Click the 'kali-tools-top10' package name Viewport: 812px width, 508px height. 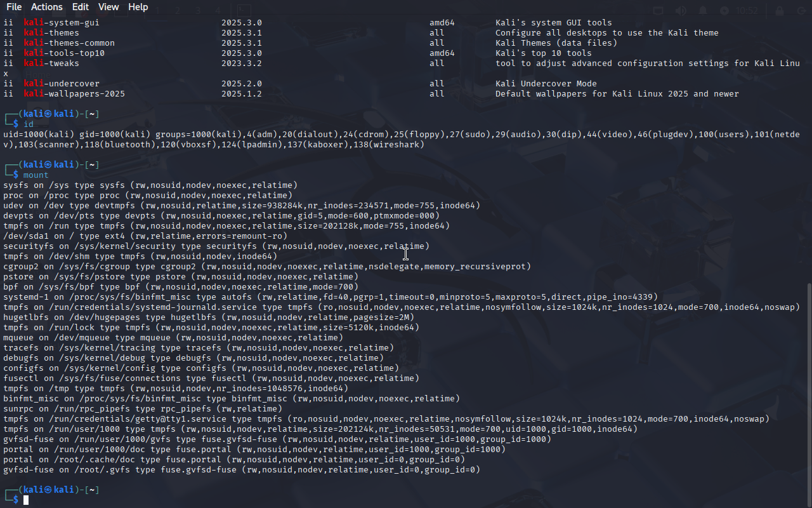pyautogui.click(x=64, y=53)
